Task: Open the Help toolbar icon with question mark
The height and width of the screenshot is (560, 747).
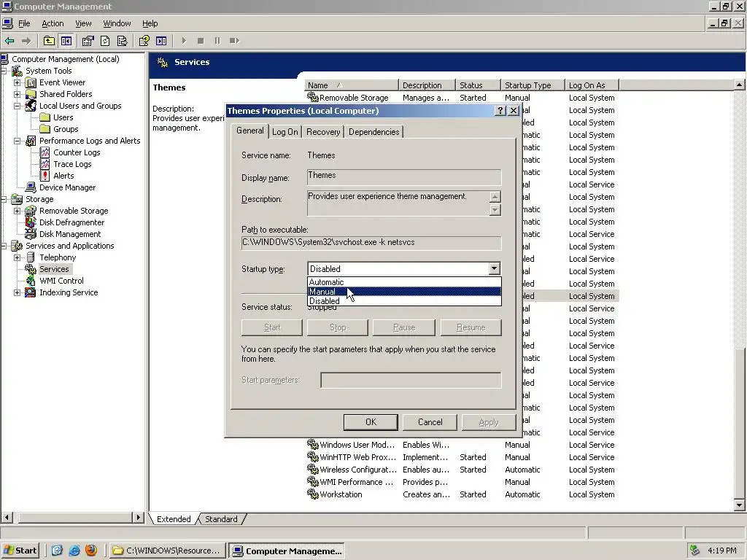Action: (144, 41)
